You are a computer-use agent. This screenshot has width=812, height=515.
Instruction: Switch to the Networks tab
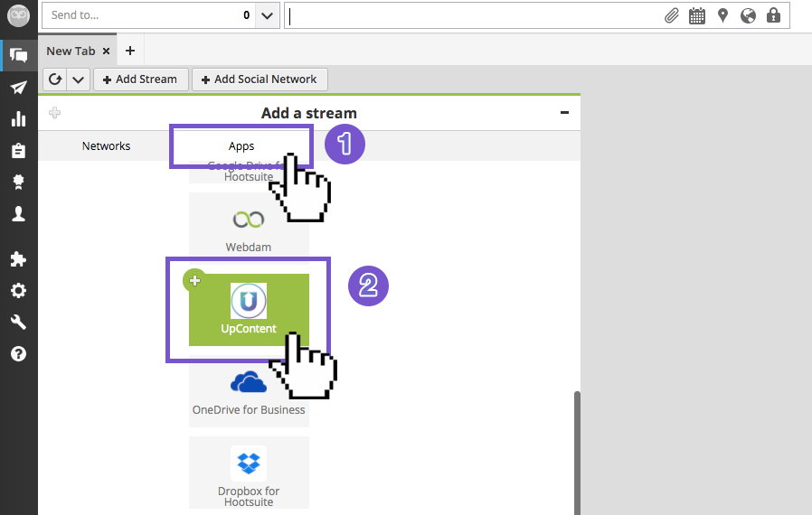(x=106, y=146)
